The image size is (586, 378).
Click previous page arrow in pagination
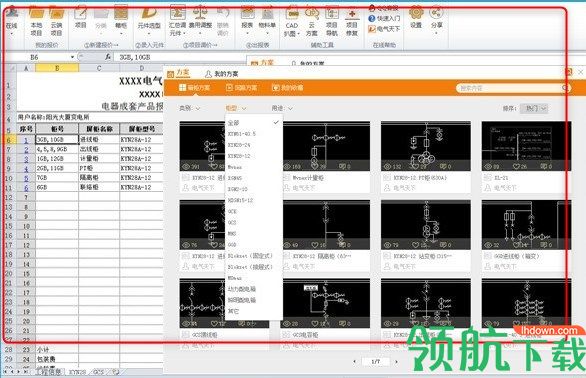tap(355, 362)
